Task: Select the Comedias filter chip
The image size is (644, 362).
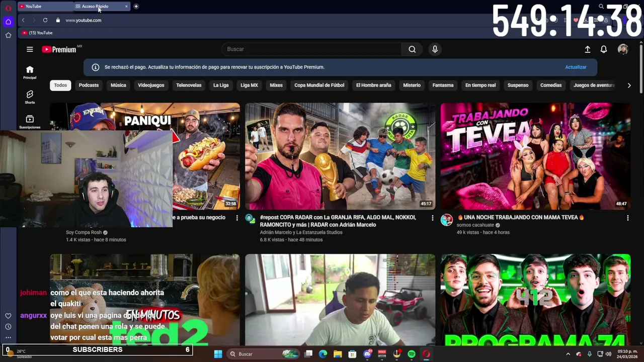Action: coord(551,85)
